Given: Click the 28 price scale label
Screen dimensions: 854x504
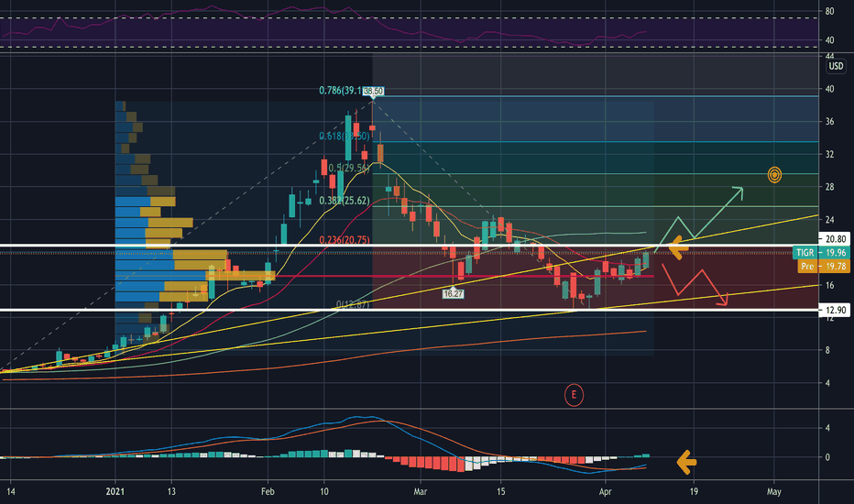Looking at the screenshot, I should click(829, 188).
